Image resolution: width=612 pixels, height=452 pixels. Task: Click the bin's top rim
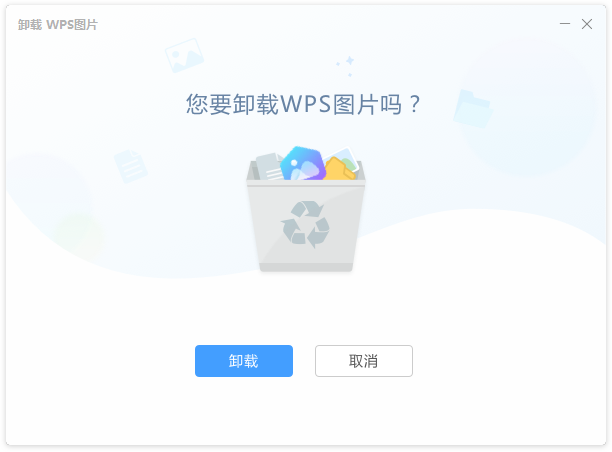(x=306, y=182)
